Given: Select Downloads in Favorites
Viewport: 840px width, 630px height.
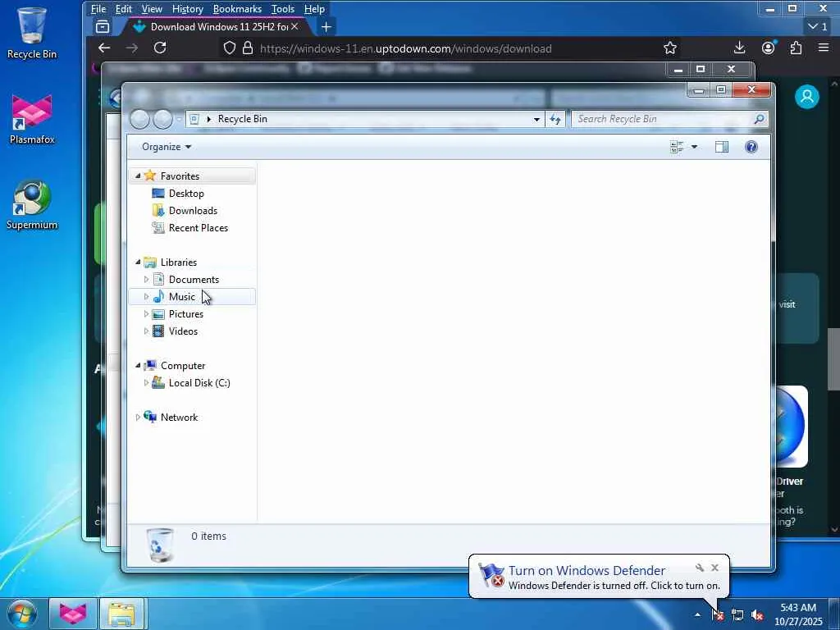Looking at the screenshot, I should pyautogui.click(x=193, y=211).
